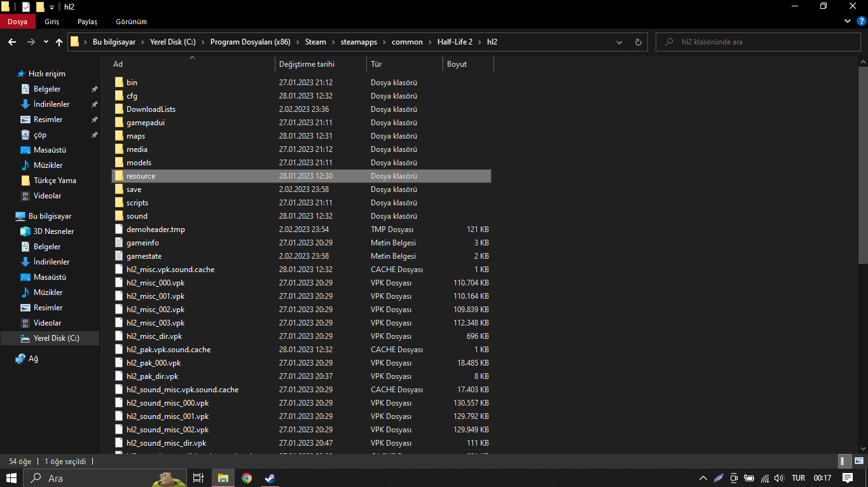Viewport: 868px width, 487px height.
Task: Select hl2_misc_dir.vpk file
Action: coord(154,336)
